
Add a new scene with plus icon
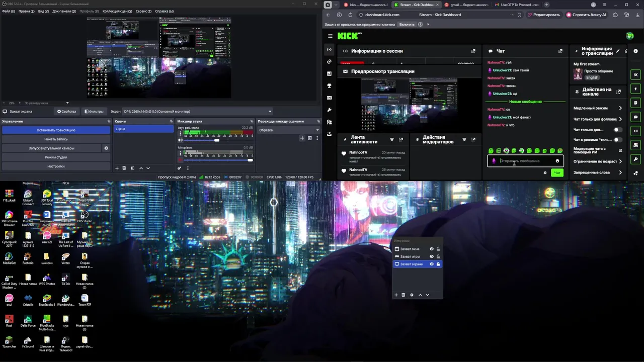tap(117, 168)
